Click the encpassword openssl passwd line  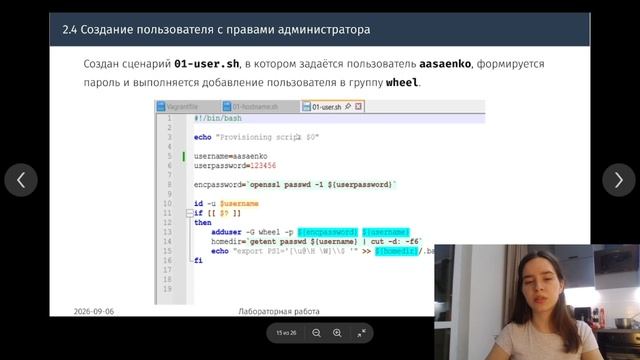(x=295, y=184)
